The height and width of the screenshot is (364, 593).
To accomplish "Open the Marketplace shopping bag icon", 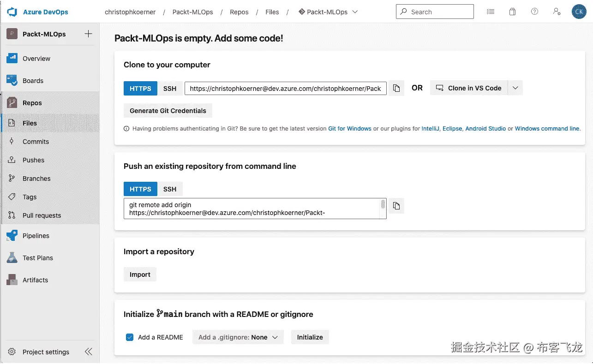I will (512, 12).
